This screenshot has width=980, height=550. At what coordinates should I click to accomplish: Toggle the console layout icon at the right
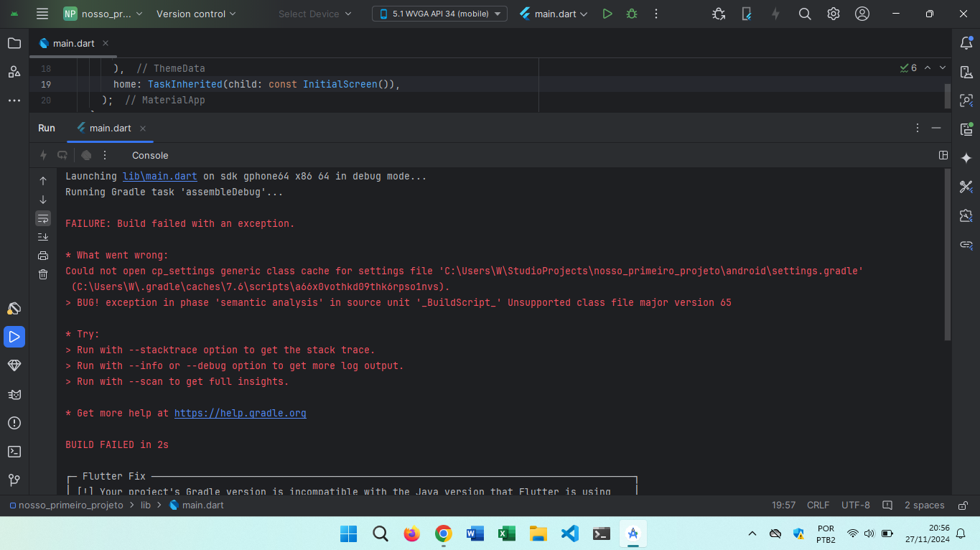(943, 155)
